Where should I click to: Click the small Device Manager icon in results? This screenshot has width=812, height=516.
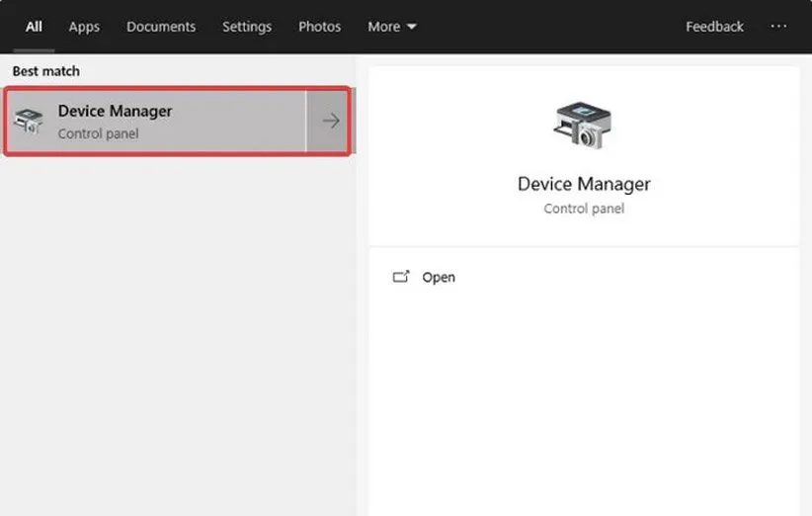(x=28, y=122)
